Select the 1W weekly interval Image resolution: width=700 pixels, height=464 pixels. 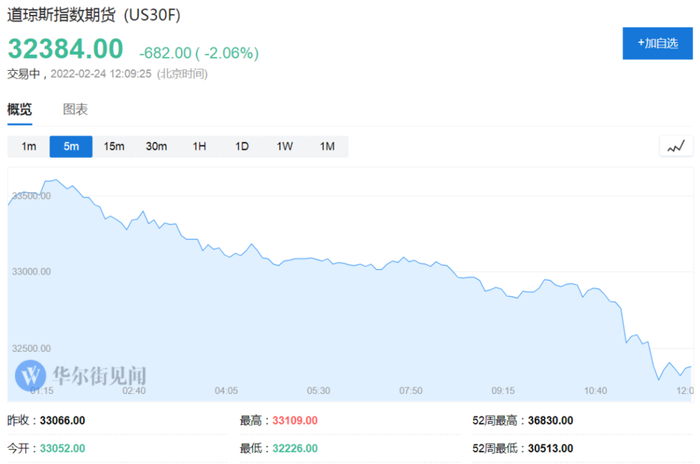point(284,147)
